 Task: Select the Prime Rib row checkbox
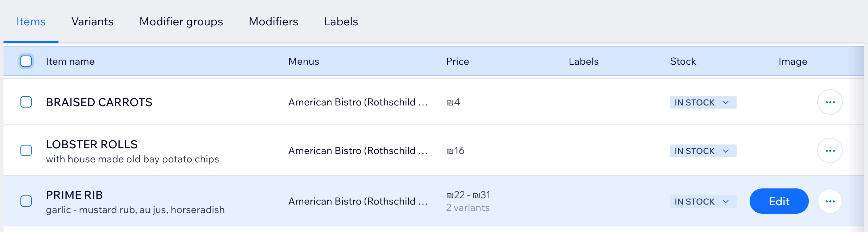(x=26, y=201)
